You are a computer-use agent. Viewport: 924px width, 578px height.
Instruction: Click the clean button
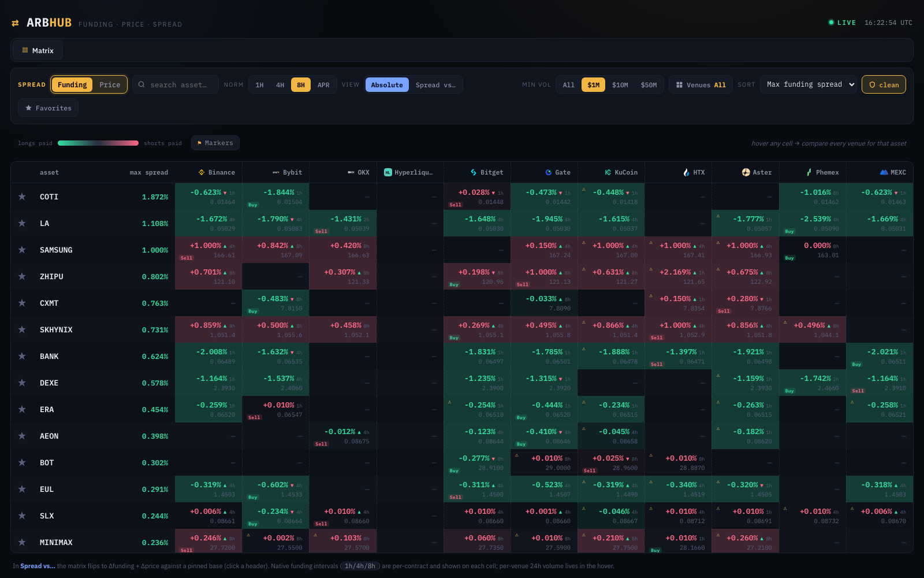(884, 84)
